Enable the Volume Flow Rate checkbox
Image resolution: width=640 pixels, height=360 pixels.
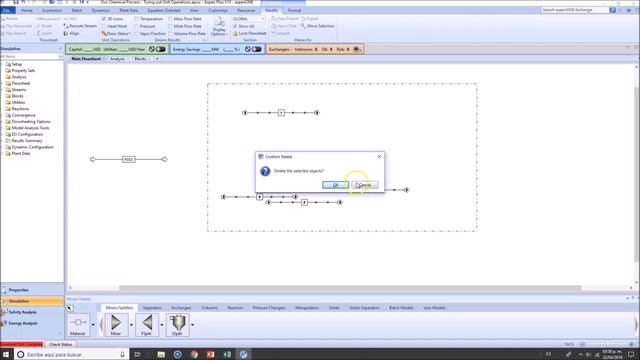(170, 33)
